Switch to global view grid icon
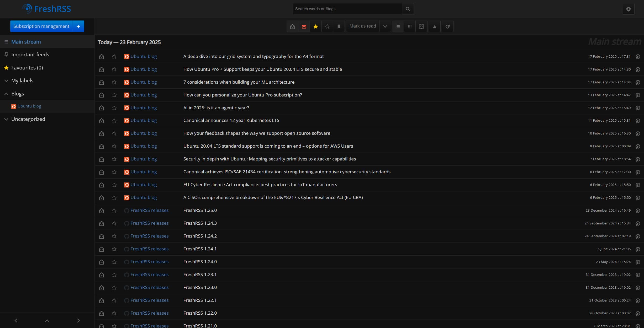This screenshot has height=328, width=644. coord(410,26)
